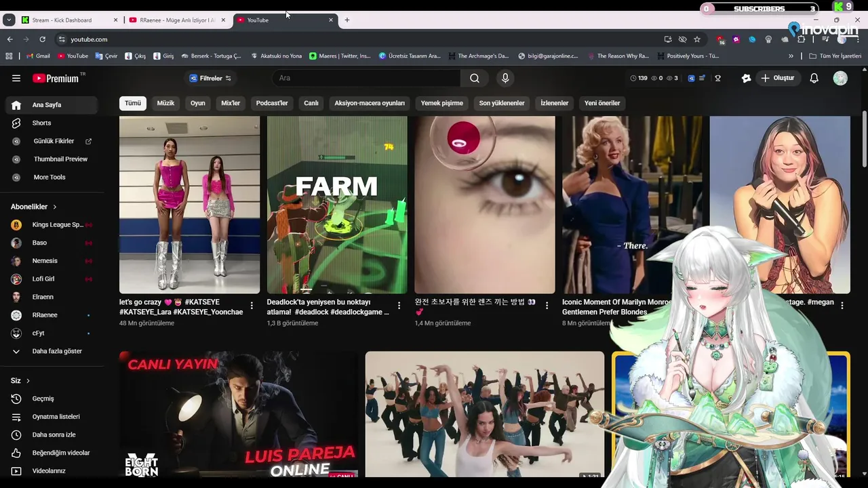The width and height of the screenshot is (868, 488).
Task: Open the notifications bell
Action: click(x=814, y=78)
